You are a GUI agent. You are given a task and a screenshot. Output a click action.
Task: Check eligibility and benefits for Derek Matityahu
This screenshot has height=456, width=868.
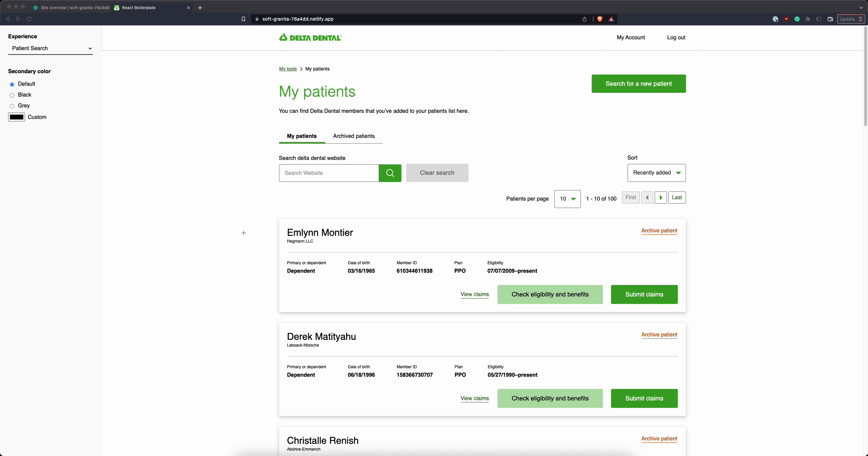pos(550,398)
